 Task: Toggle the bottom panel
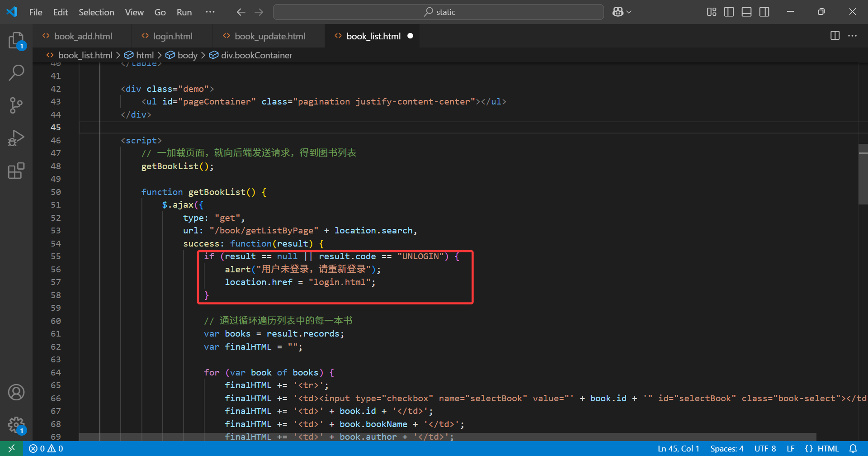pos(746,12)
